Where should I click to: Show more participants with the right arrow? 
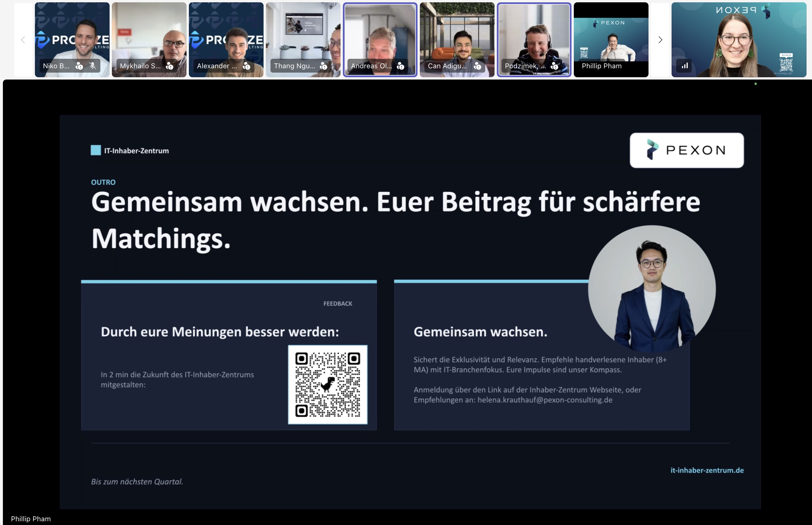[660, 40]
